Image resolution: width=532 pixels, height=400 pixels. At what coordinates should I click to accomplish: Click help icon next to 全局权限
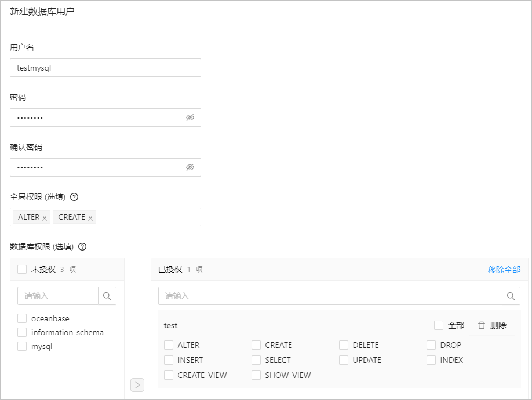point(74,197)
